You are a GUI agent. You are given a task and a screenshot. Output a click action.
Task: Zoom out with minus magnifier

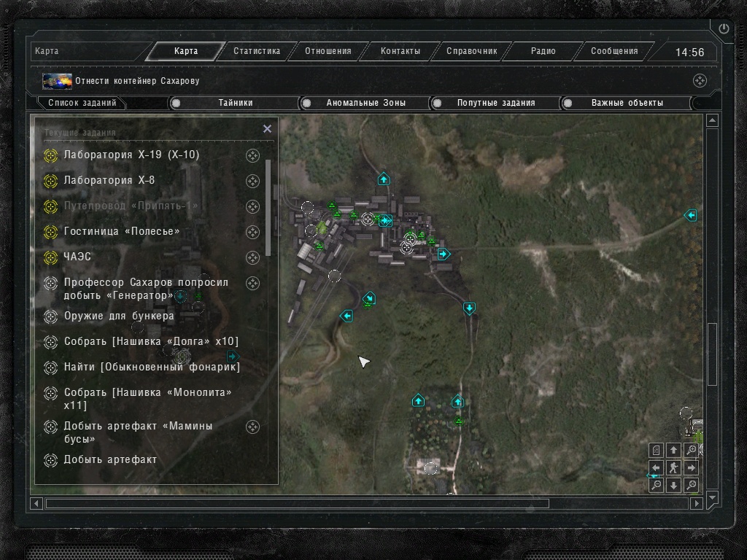(656, 485)
